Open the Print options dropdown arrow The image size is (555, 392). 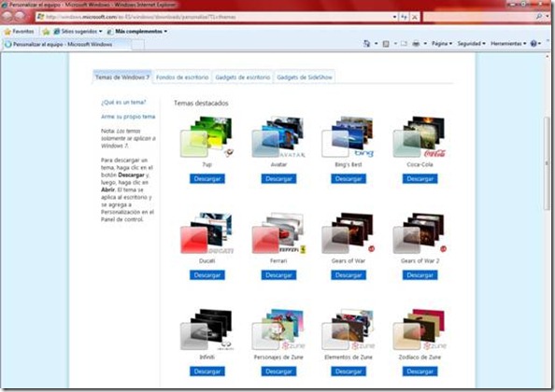point(425,44)
